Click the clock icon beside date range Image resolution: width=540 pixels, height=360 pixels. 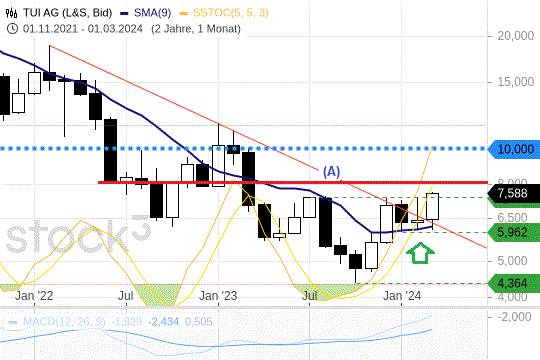[12, 29]
